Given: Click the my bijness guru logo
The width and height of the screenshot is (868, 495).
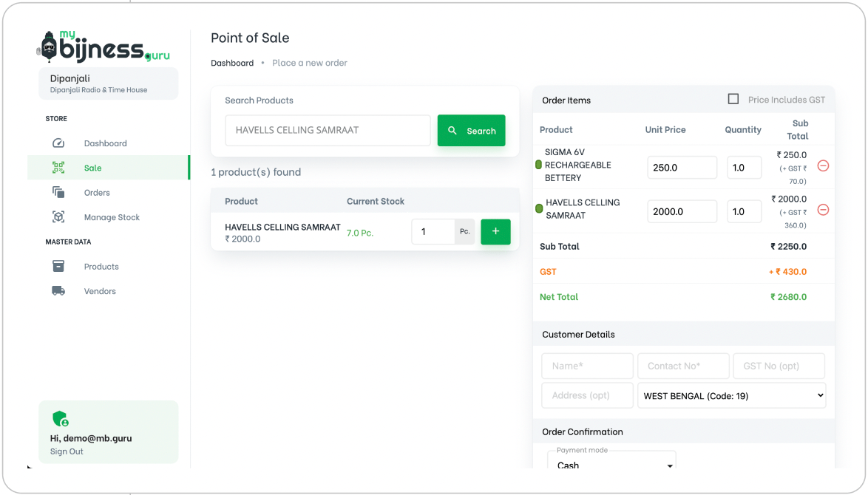Looking at the screenshot, I should (103, 47).
